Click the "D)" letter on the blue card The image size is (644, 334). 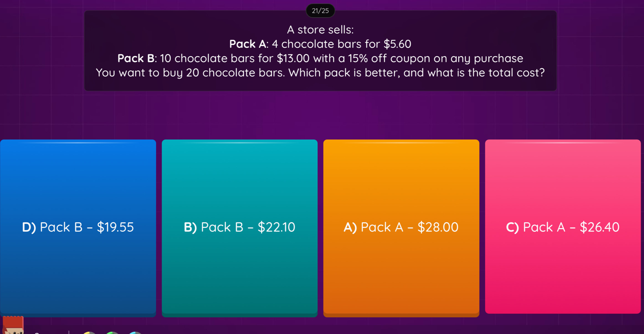(29, 227)
